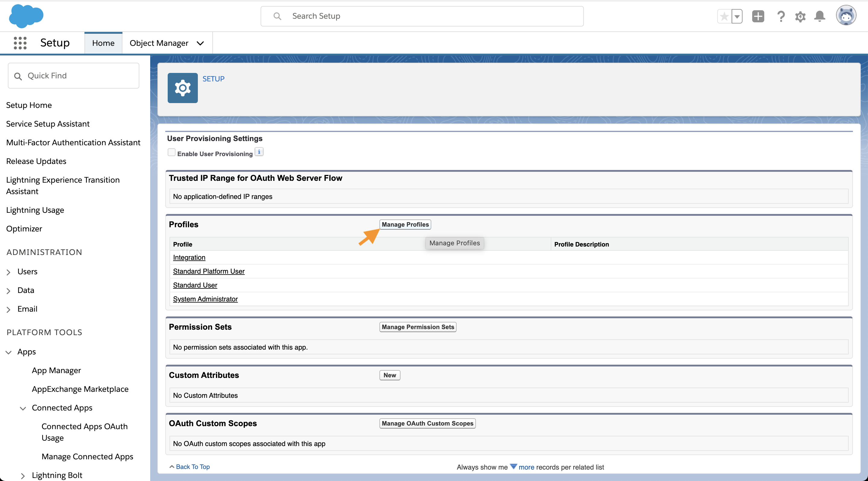
Task: Click the SETUP breadcrumb link
Action: (x=213, y=79)
